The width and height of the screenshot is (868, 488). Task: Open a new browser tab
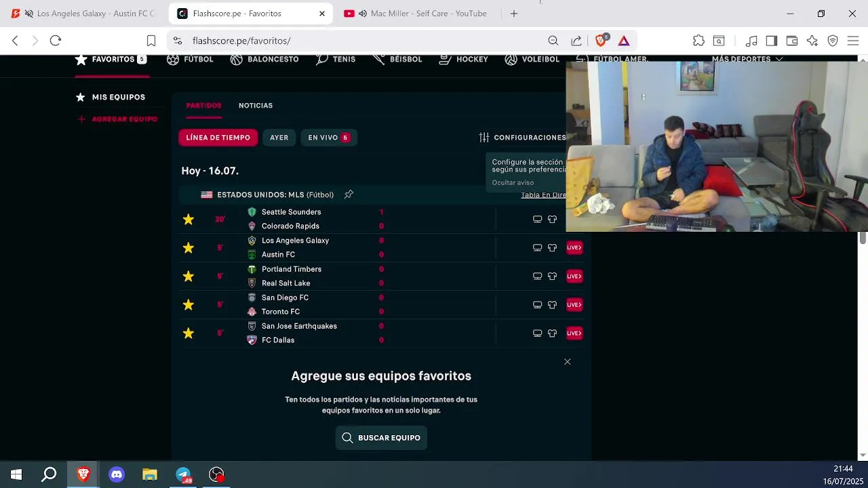(x=514, y=14)
